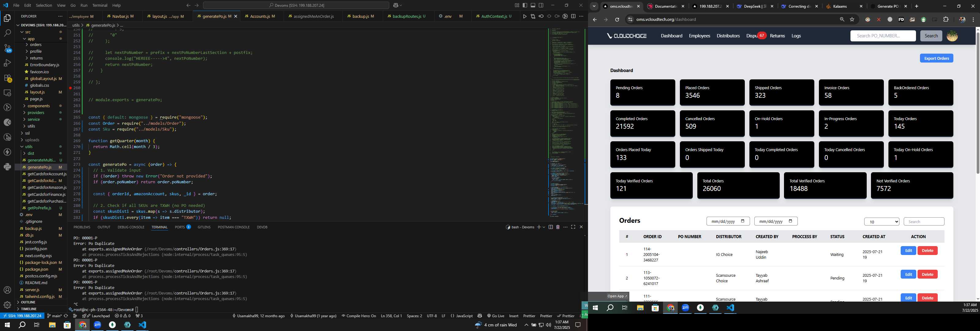Open the Manage gear in VS Code
The width and height of the screenshot is (980, 331).
click(7, 305)
